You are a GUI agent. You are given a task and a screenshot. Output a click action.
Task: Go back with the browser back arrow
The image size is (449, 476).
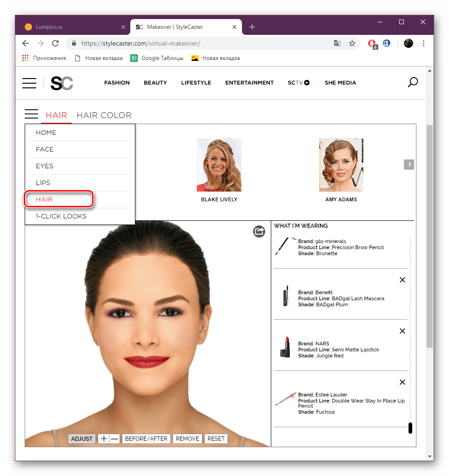(x=26, y=43)
